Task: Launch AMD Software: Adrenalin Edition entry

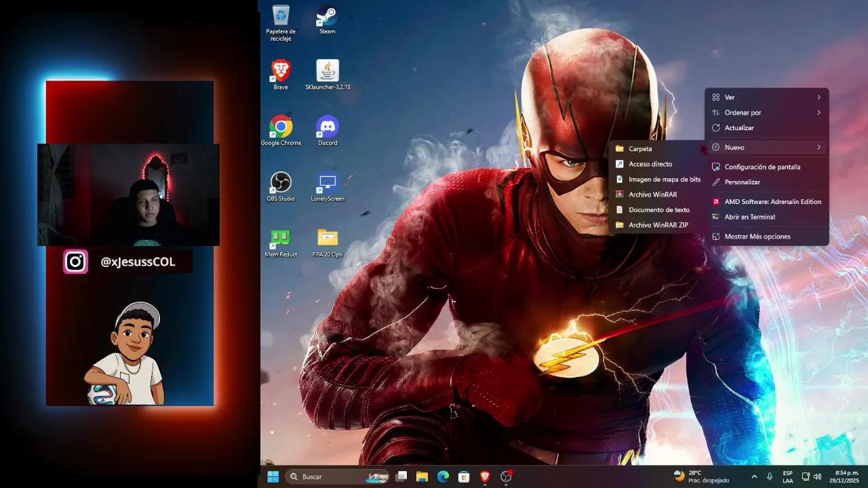Action: (766, 201)
